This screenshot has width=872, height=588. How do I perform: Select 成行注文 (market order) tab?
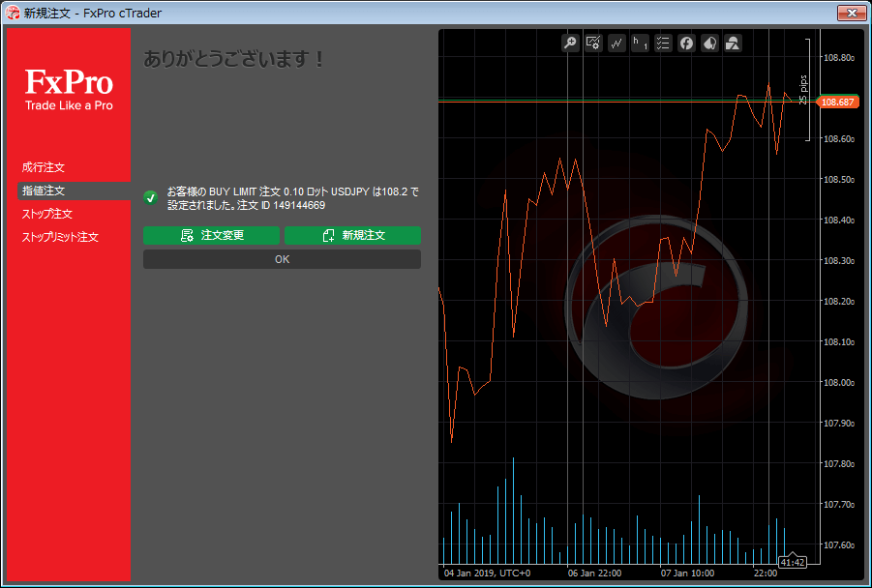click(x=44, y=167)
